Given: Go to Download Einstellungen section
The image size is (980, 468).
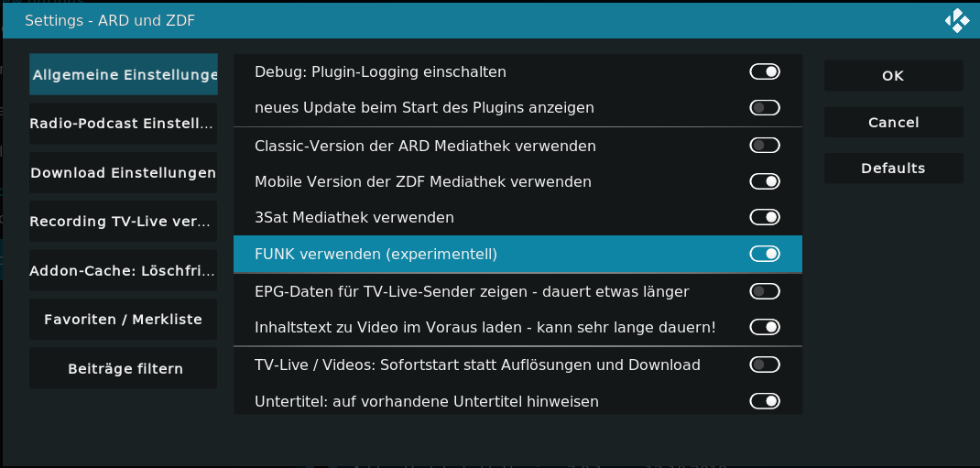Looking at the screenshot, I should (123, 172).
